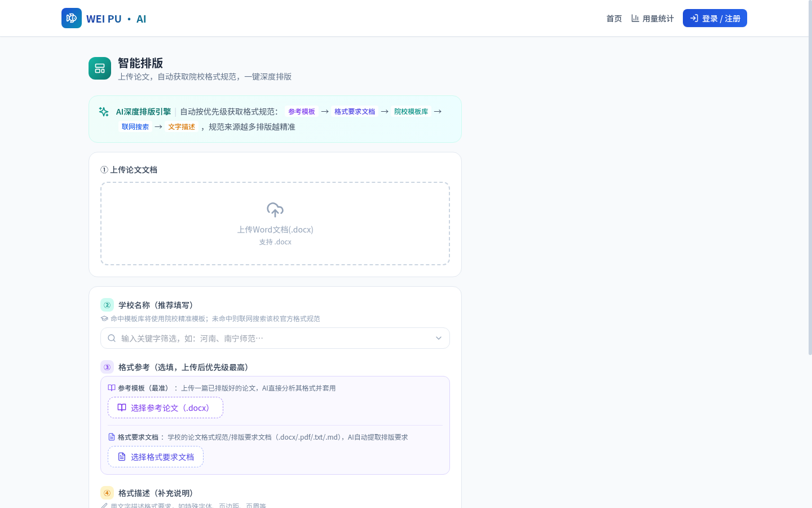Click the book icon beside 参考模板（最准）
This screenshot has width=812, height=508.
(x=112, y=388)
